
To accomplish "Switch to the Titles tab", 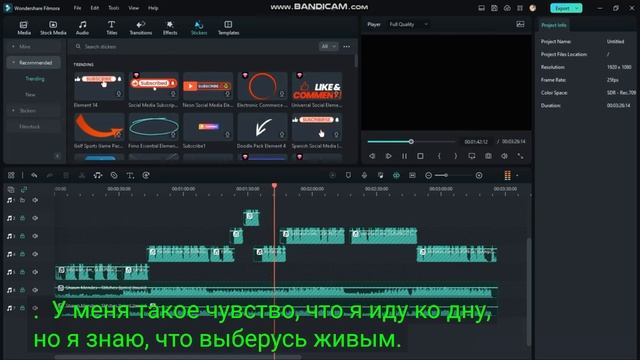I will [111, 28].
